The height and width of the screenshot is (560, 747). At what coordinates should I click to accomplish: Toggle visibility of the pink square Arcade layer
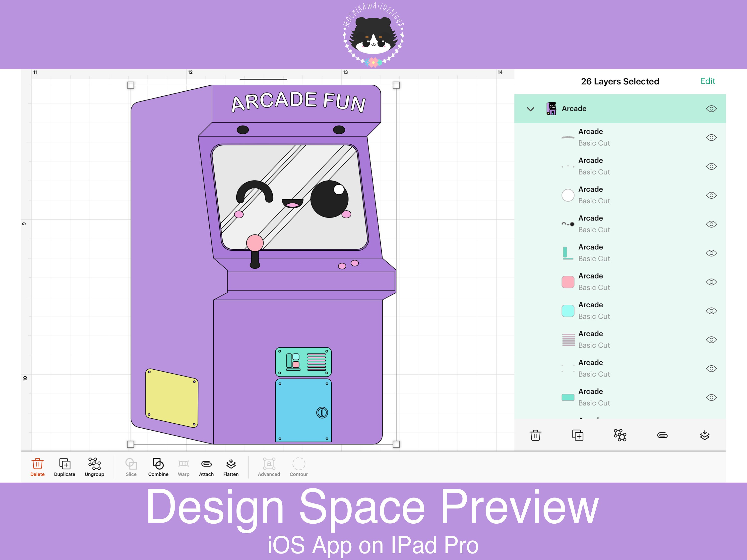click(x=711, y=282)
